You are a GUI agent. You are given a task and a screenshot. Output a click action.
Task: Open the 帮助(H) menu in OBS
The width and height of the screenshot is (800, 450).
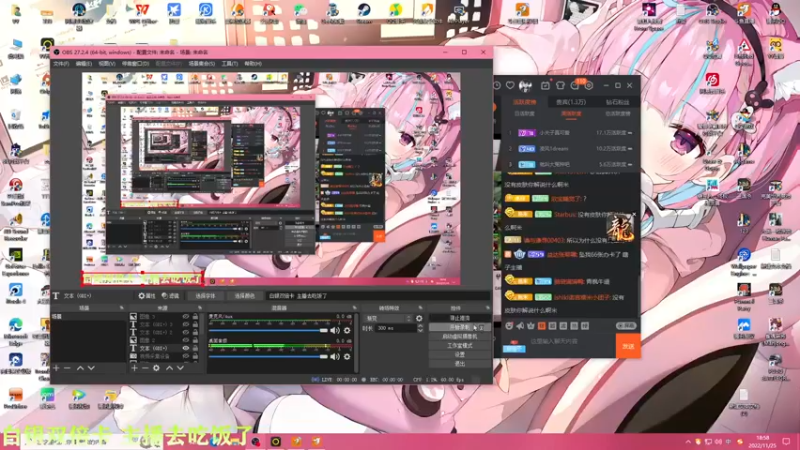click(253, 64)
